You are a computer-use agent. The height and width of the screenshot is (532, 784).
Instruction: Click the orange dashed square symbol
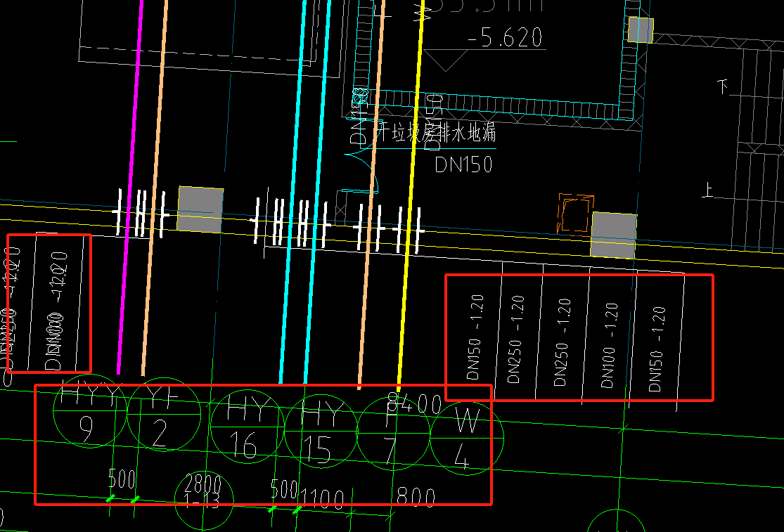point(575,214)
